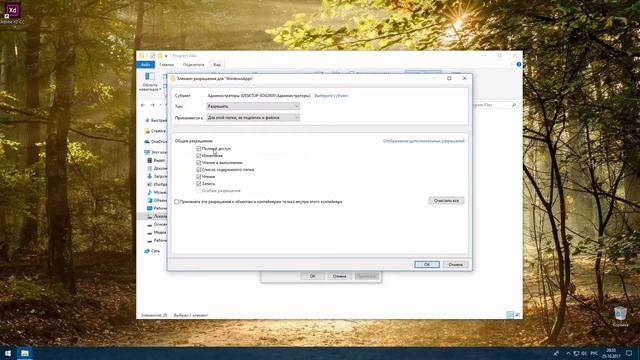Select 'Локальный' disk in Explorer sidebar

tap(157, 216)
